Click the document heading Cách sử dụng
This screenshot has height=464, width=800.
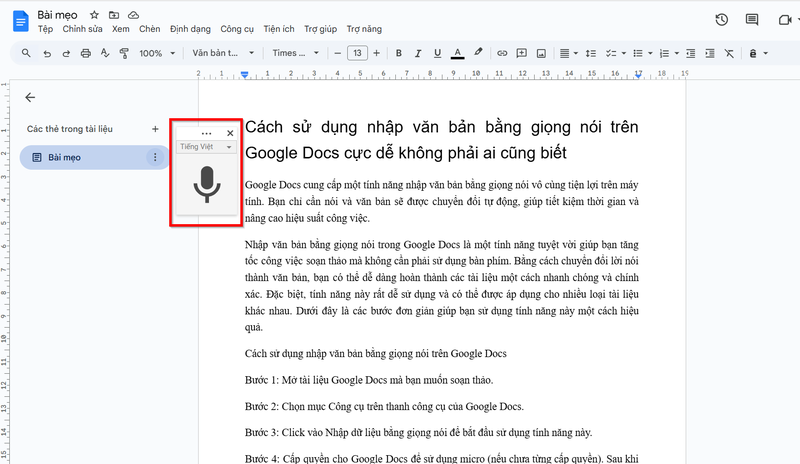(441, 140)
